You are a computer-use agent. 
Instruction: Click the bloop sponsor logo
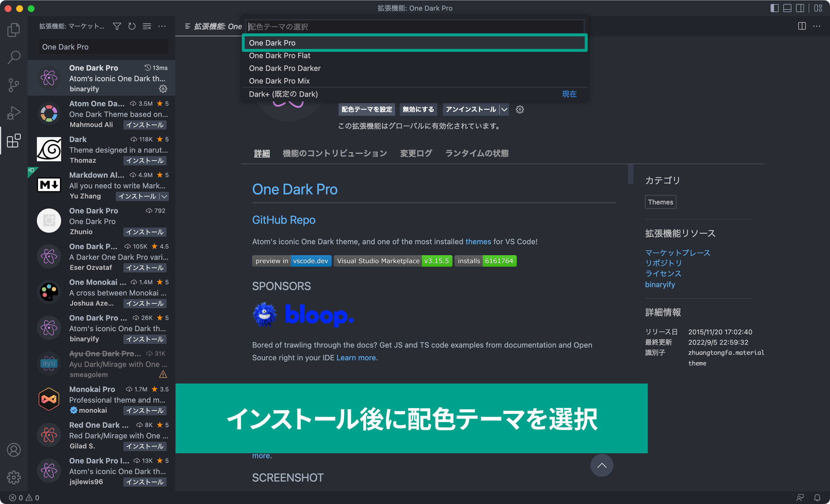(303, 315)
